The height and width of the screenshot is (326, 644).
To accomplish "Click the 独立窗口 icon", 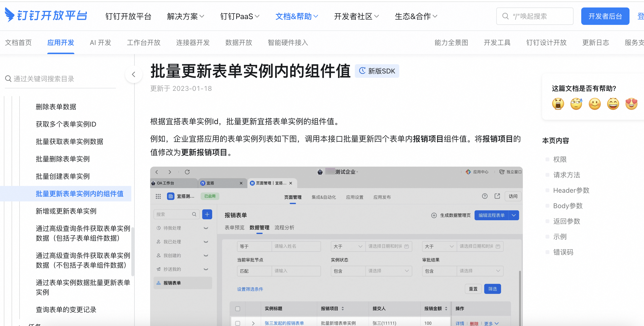I will 502,172.
